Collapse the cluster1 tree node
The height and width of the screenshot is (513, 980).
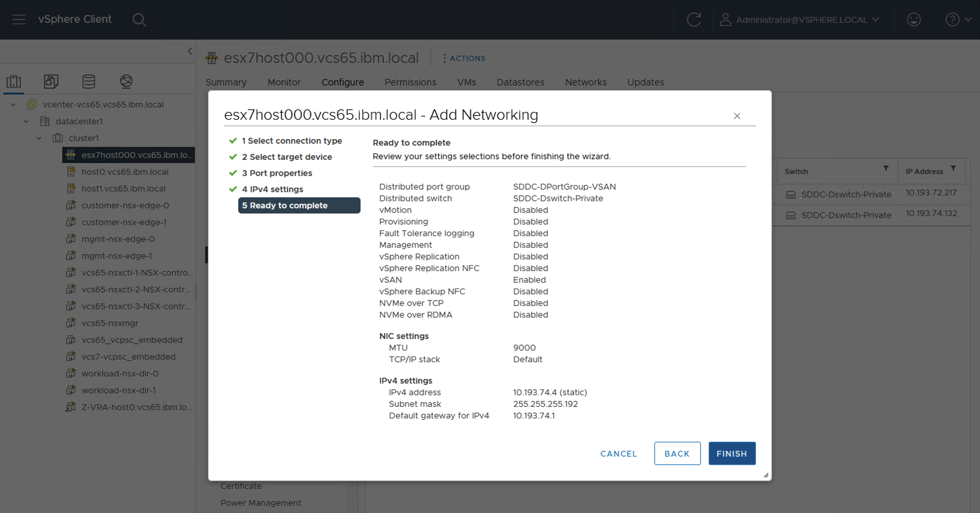[39, 138]
